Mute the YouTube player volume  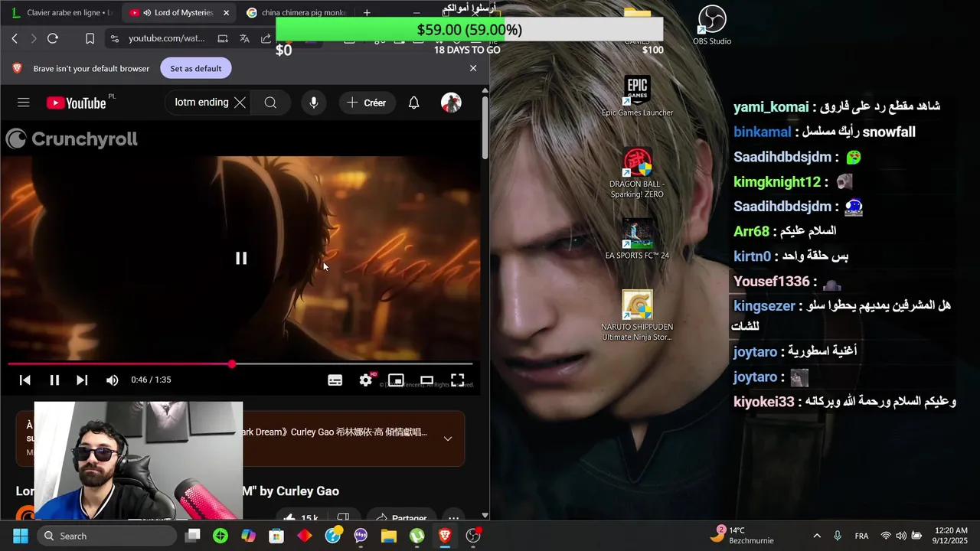point(112,380)
